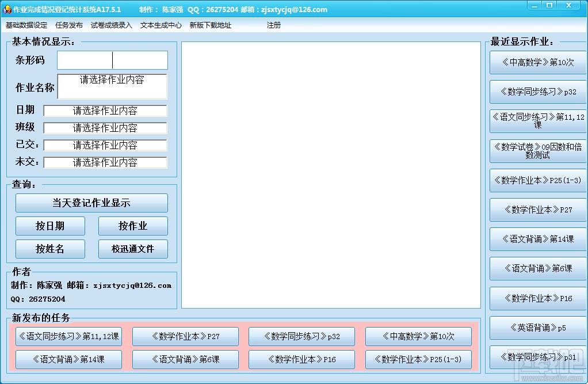Query by name with 按姓名 button
Image resolution: width=588 pixels, height=384 pixels.
(x=50, y=249)
